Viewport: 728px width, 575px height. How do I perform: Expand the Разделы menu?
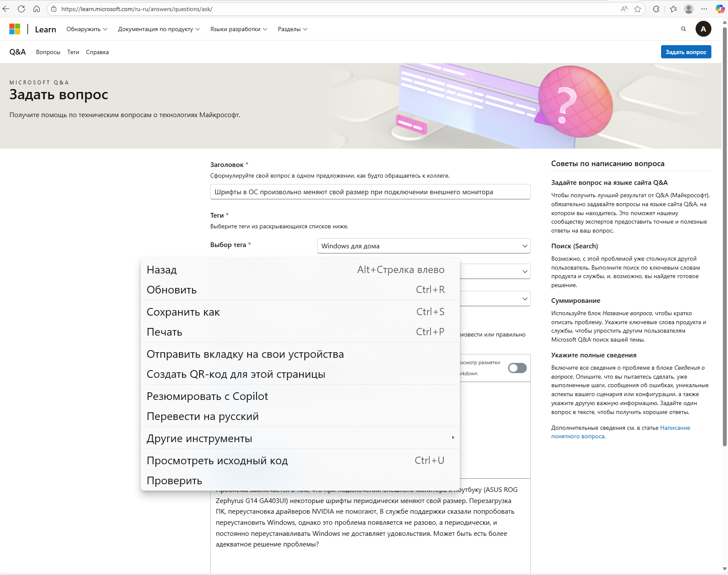click(x=292, y=29)
